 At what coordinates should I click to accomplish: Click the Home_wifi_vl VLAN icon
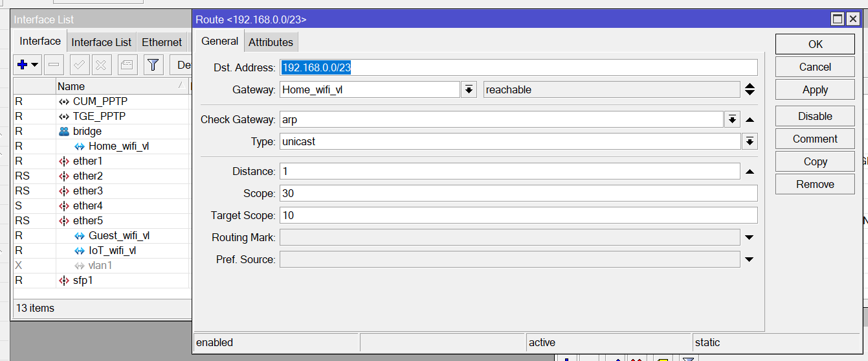point(80,146)
